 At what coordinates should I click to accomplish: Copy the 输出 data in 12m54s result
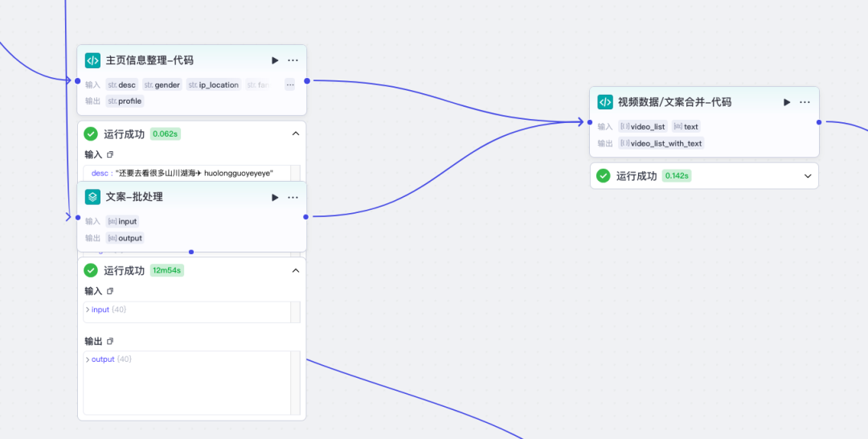coord(110,341)
